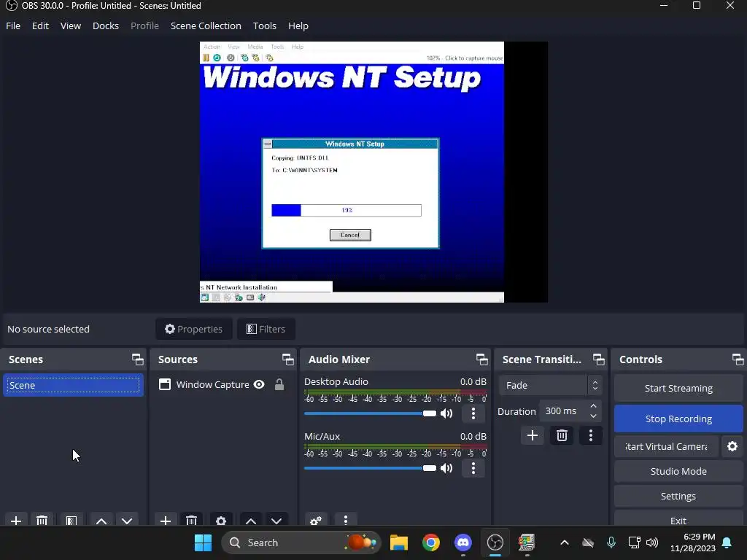Open the Fade transition dropdown

tap(550, 385)
